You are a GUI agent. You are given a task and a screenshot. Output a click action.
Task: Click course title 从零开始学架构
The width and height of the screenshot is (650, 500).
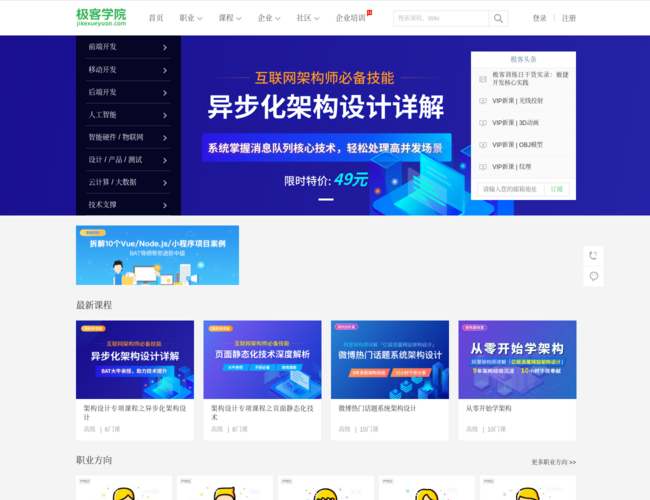coord(488,408)
